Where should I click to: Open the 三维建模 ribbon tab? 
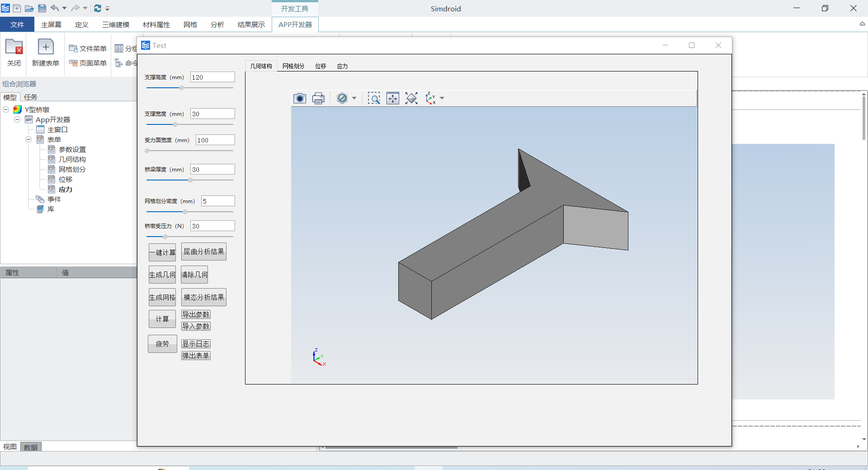coord(115,24)
